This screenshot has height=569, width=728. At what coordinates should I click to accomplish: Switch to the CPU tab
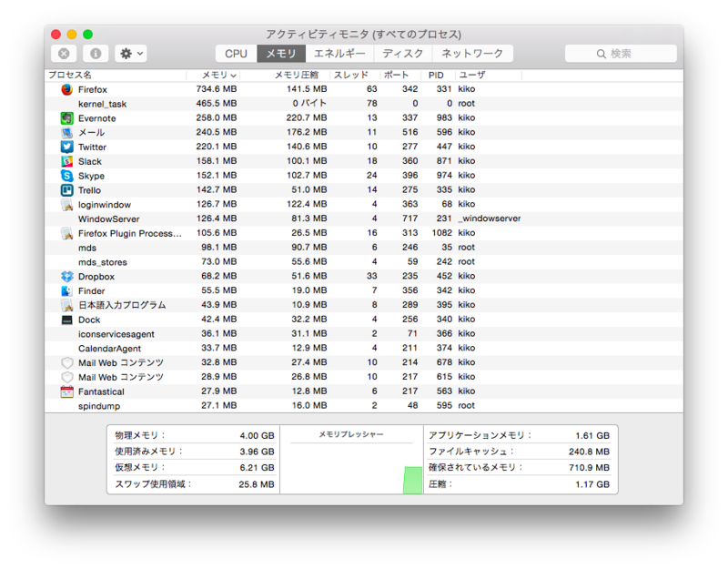[x=236, y=54]
